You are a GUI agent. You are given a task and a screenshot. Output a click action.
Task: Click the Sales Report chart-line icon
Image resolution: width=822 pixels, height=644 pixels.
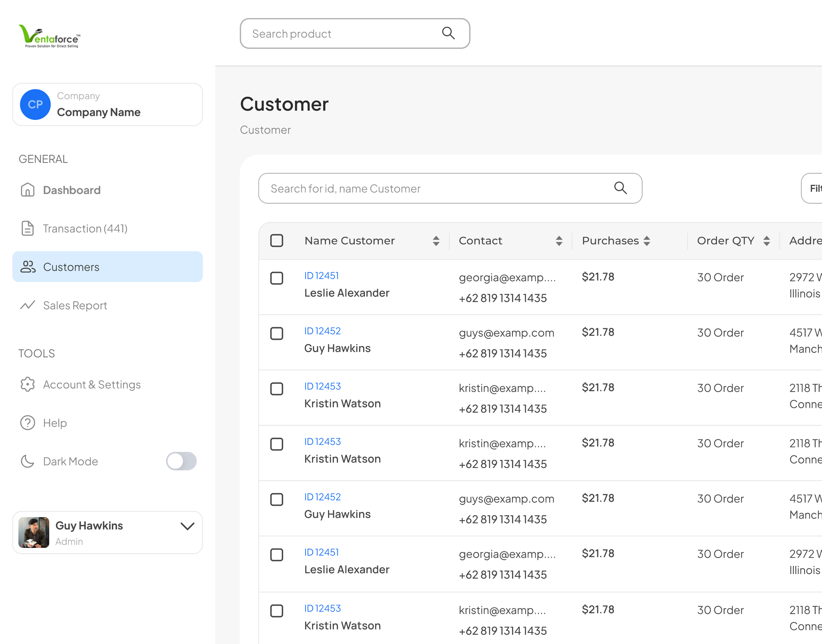tap(28, 305)
